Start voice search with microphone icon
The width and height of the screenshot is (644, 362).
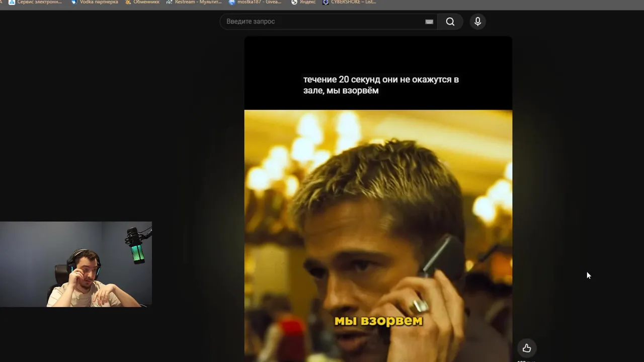tap(477, 22)
